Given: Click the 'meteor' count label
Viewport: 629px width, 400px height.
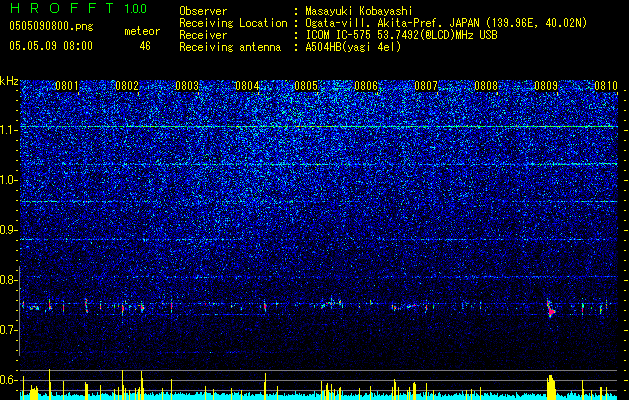Looking at the screenshot, I should pos(142,31).
